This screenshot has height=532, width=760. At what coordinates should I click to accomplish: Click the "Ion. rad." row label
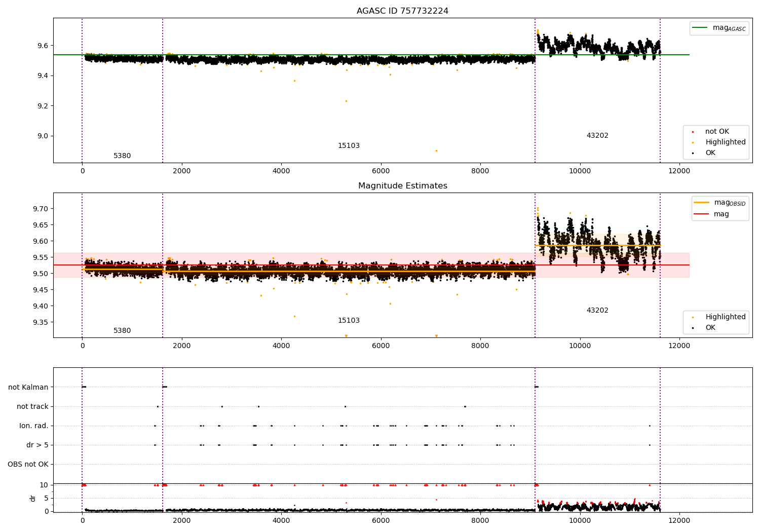[x=34, y=426]
